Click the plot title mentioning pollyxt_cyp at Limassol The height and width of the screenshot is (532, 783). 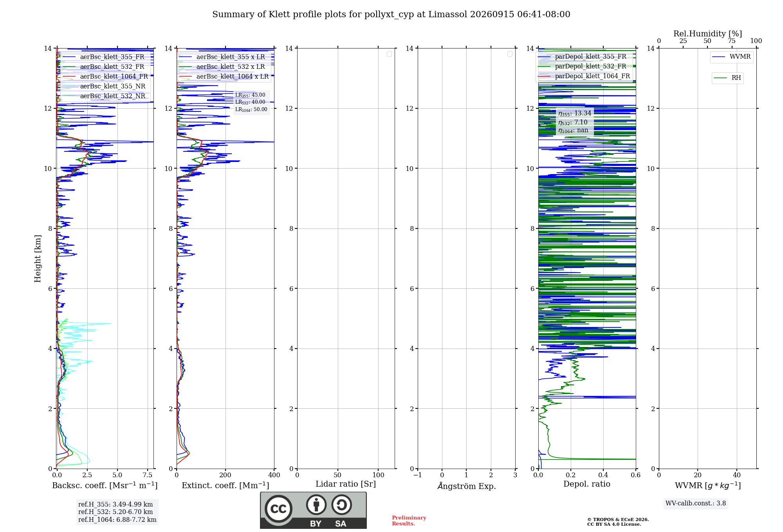pos(391,14)
